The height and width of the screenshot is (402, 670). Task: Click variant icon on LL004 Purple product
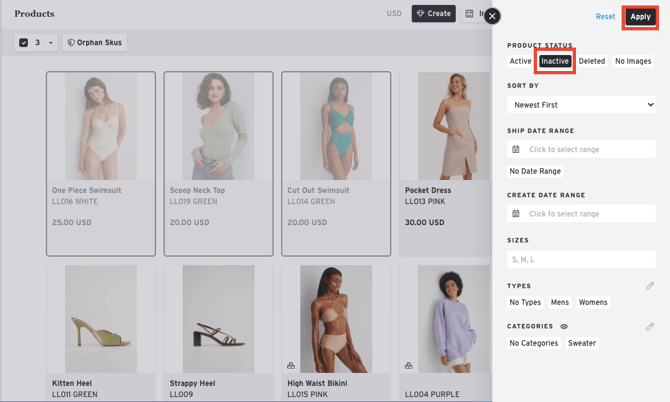(409, 366)
